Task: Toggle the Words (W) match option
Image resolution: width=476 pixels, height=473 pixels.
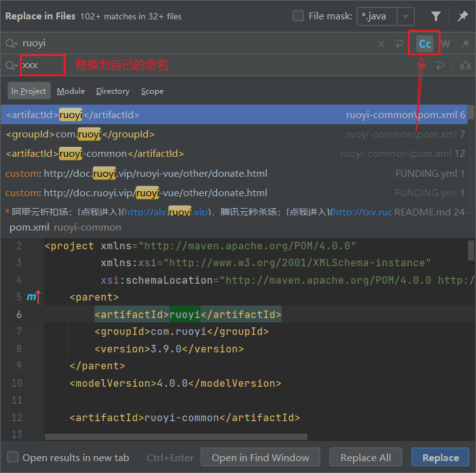Action: click(445, 44)
